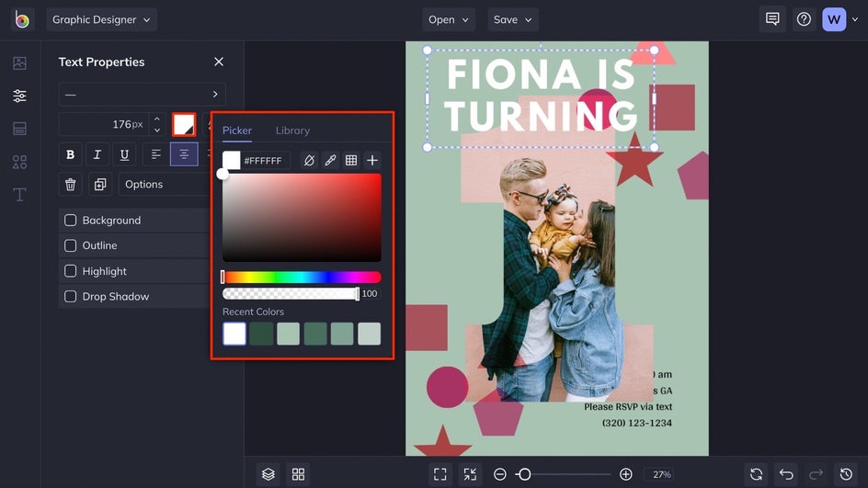Expand the font family selector
The height and width of the screenshot is (488, 868).
tap(142, 95)
